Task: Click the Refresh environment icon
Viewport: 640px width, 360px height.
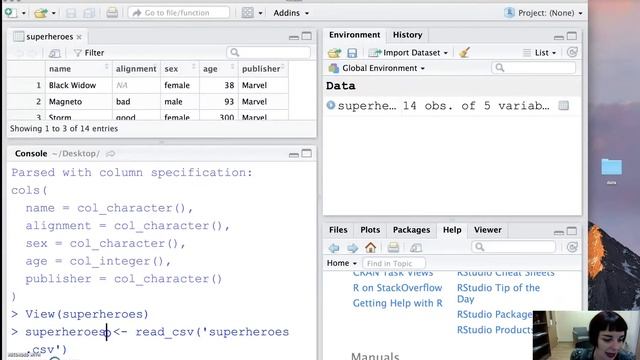Action: click(x=572, y=52)
